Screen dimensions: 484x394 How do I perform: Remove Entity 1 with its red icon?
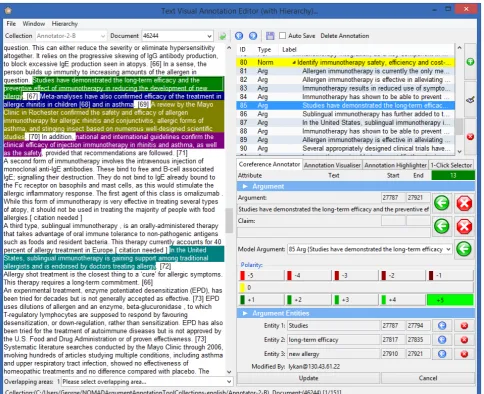[x=464, y=326]
